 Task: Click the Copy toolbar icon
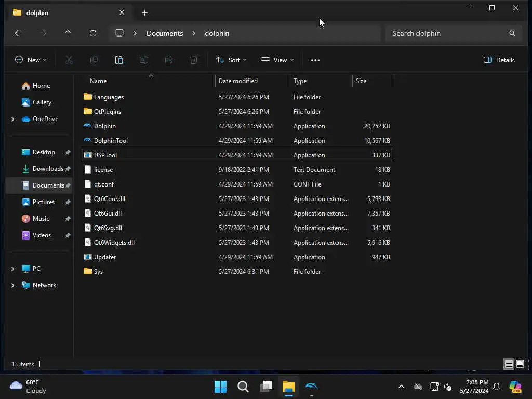coord(94,60)
